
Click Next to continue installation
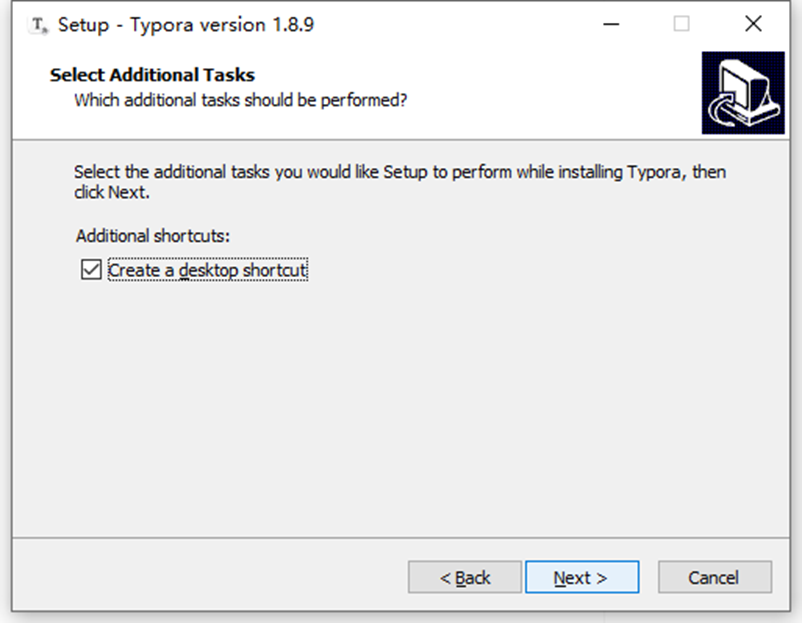(582, 577)
